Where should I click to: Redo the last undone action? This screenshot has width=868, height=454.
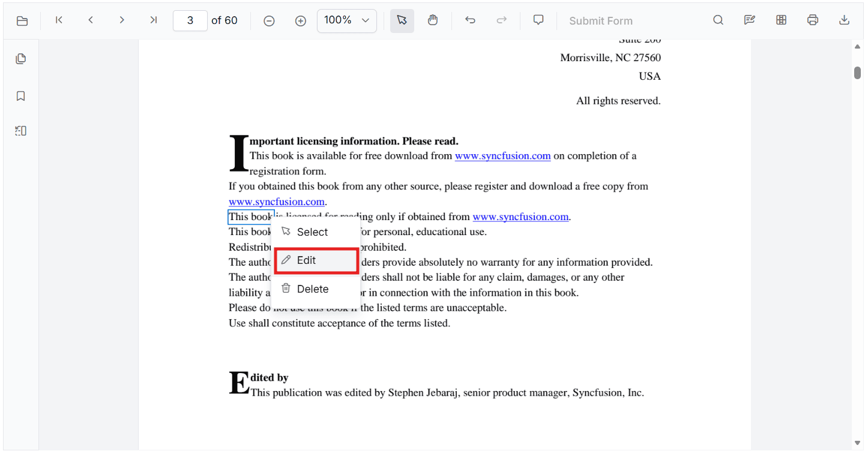coord(502,20)
